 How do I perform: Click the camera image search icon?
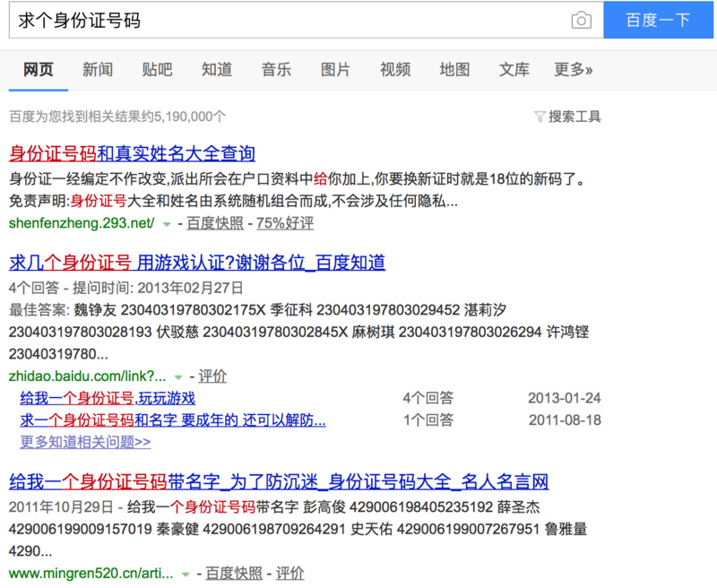coord(581,20)
